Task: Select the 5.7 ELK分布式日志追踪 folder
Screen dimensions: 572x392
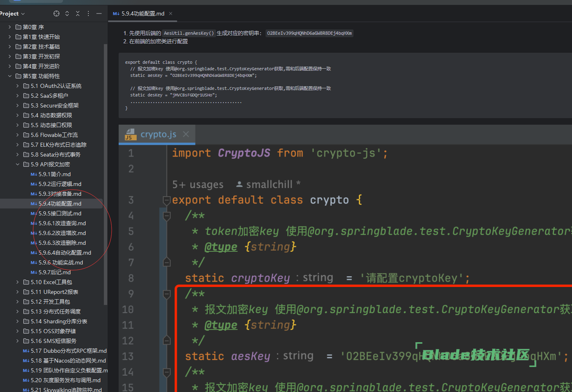Action: 55,145
